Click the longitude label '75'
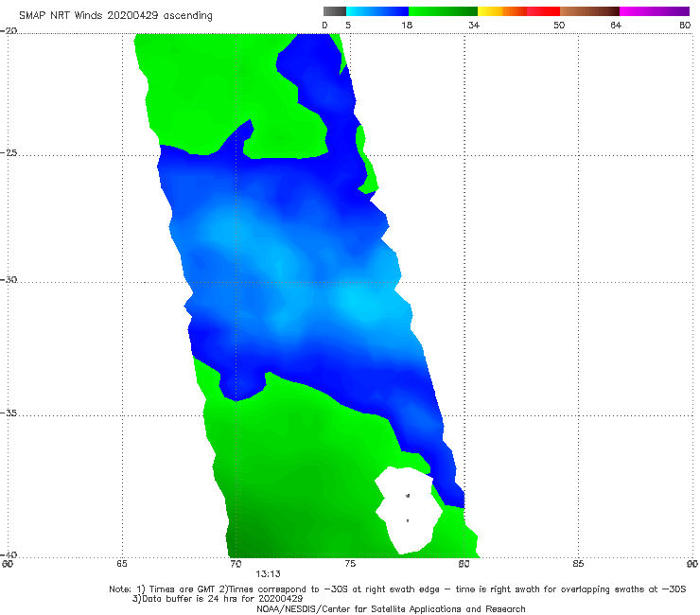 click(x=350, y=564)
